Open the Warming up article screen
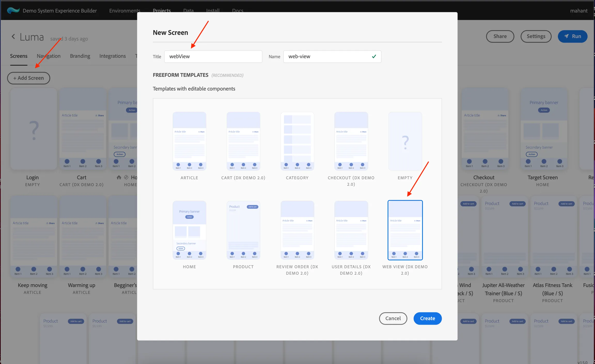 (83, 236)
